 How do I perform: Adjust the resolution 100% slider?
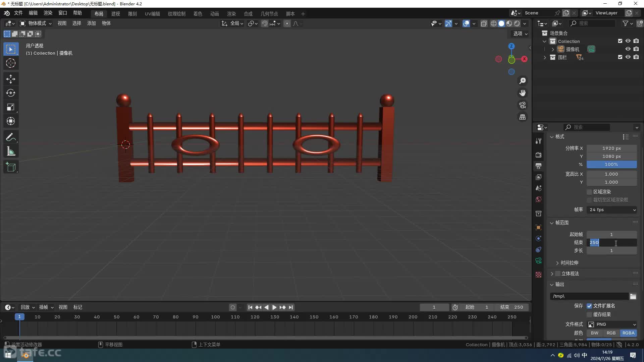pos(612,165)
